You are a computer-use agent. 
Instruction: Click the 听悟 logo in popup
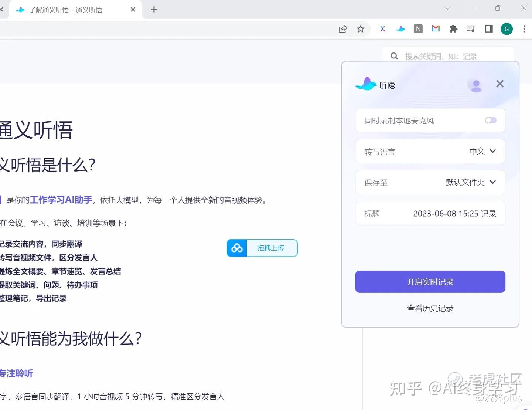pos(375,84)
